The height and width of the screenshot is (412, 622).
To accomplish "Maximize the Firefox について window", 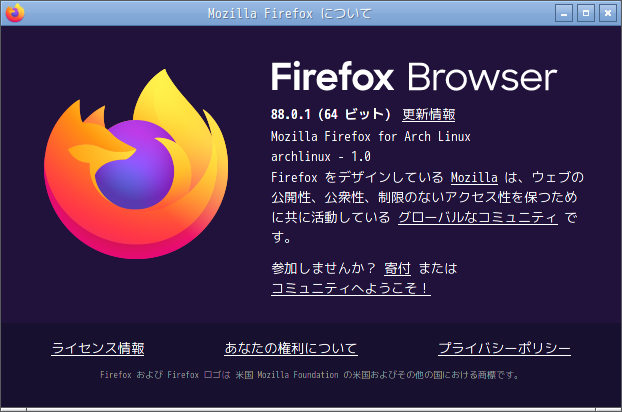I will pos(586,13).
